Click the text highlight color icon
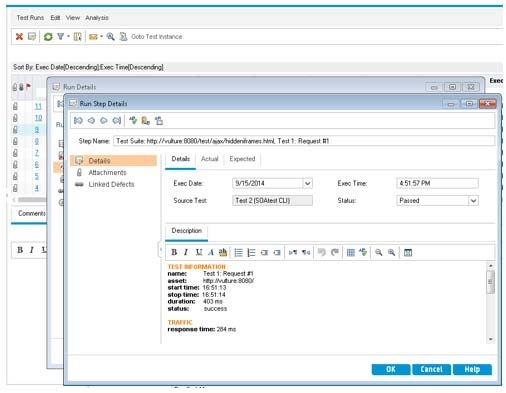506x393 pixels. coord(223,252)
